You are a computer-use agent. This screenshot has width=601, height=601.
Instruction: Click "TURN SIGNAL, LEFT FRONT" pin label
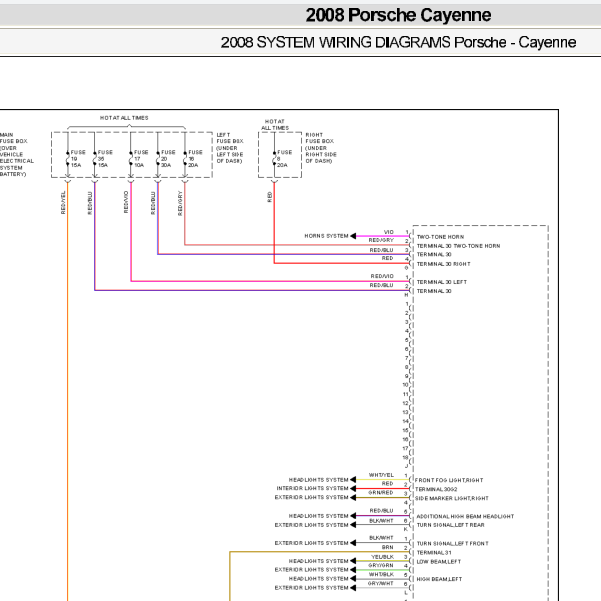452,544
